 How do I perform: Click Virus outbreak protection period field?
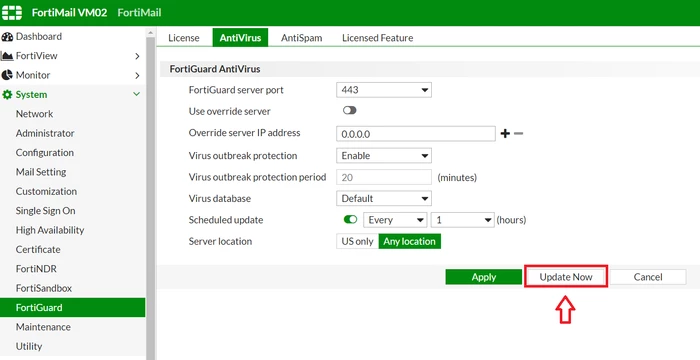[x=383, y=177]
